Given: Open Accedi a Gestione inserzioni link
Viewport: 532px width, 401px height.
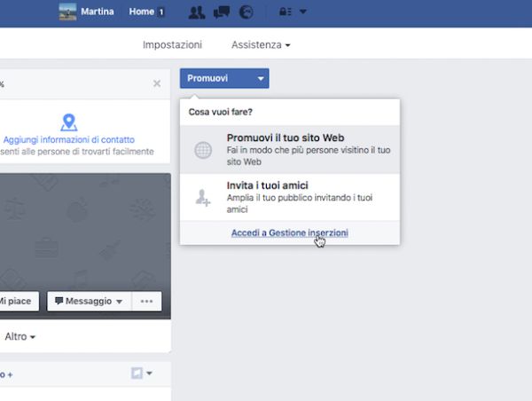Looking at the screenshot, I should point(290,233).
